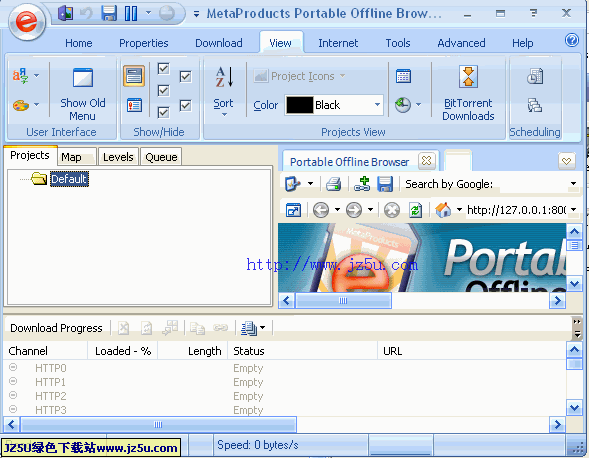Click the Home house icon in browser
The height and width of the screenshot is (458, 589).
click(443, 210)
